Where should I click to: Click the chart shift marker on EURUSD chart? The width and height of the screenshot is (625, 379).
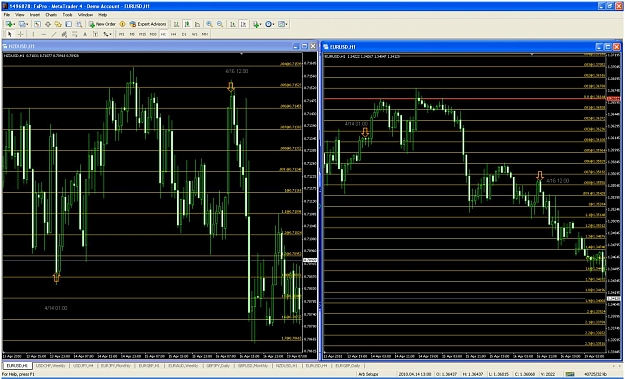click(x=532, y=54)
